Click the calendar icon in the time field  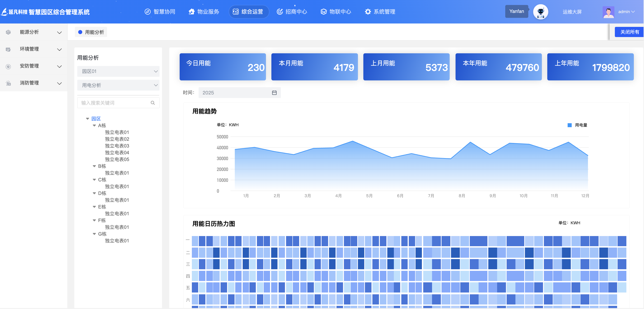274,93
